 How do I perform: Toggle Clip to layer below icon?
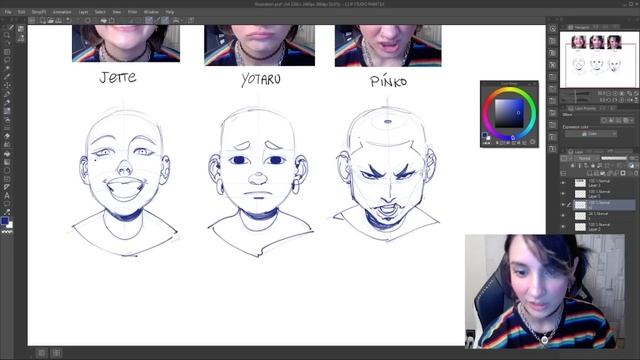(x=573, y=165)
